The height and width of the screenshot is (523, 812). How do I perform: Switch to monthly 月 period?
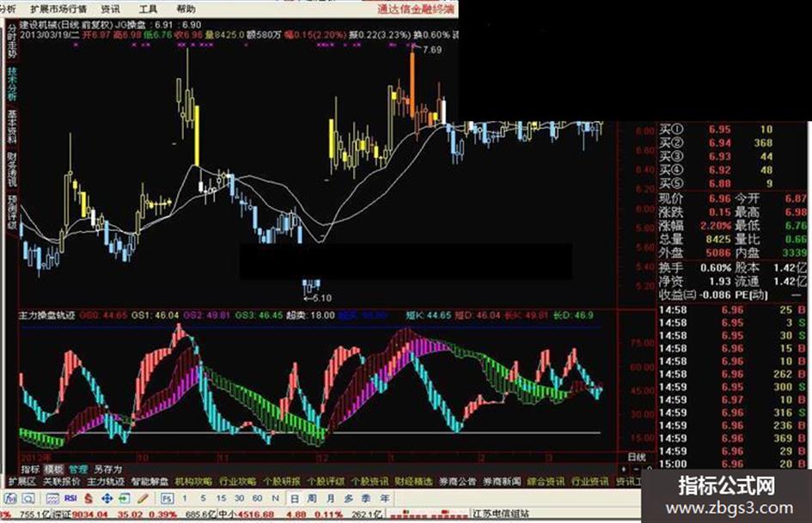pos(331,498)
